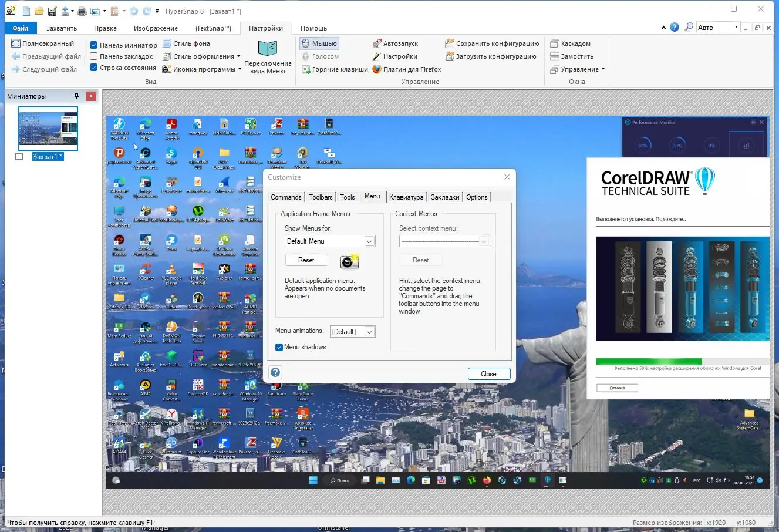Click the Автозапуск rocket icon

(377, 43)
